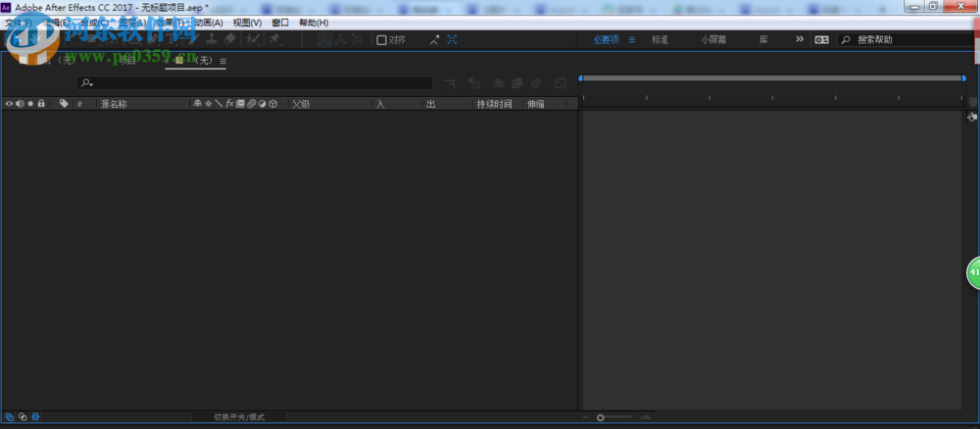Click the blue snap bounding-box icon
Image resolution: width=980 pixels, height=429 pixels.
[452, 39]
